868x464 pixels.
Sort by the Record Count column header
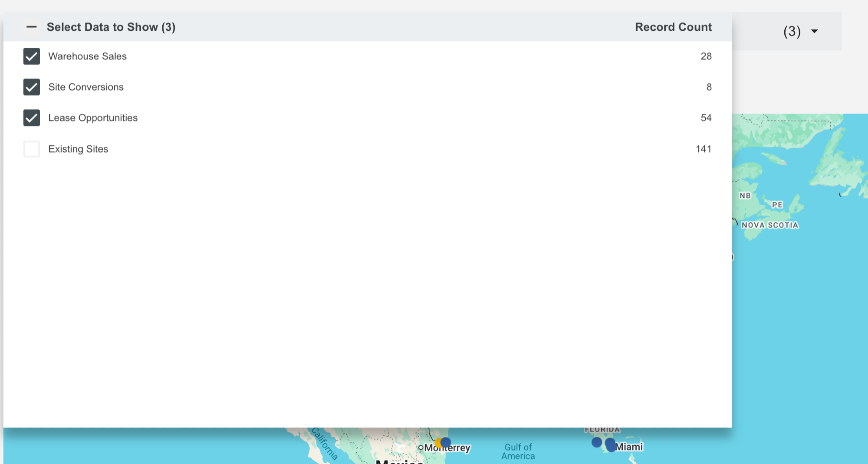[x=673, y=27]
